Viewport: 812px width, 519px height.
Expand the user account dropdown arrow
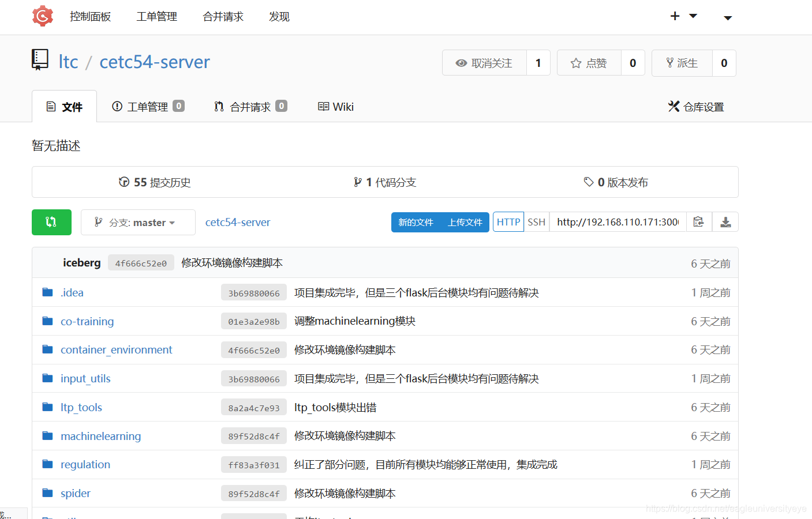(x=728, y=18)
